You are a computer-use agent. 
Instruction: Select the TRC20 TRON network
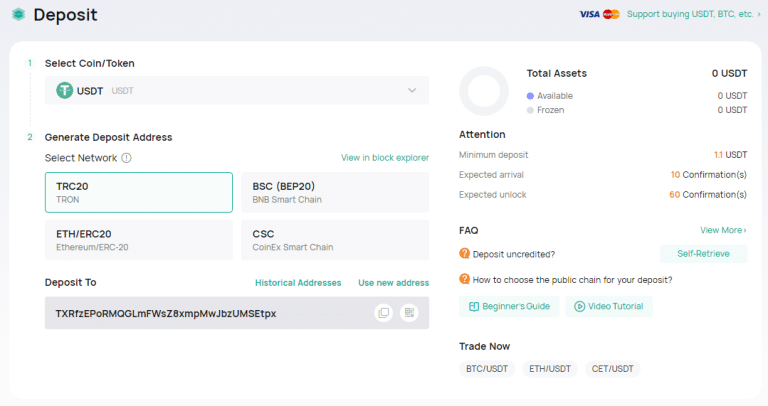coord(139,192)
